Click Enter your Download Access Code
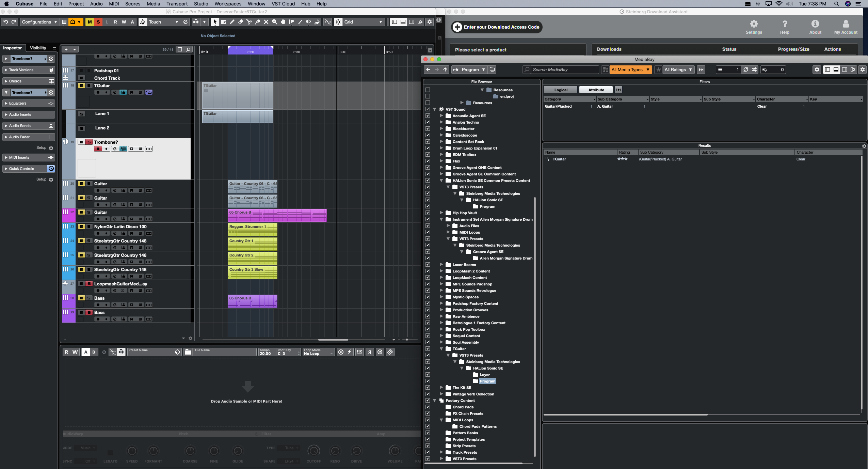This screenshot has width=868, height=469. click(x=497, y=27)
